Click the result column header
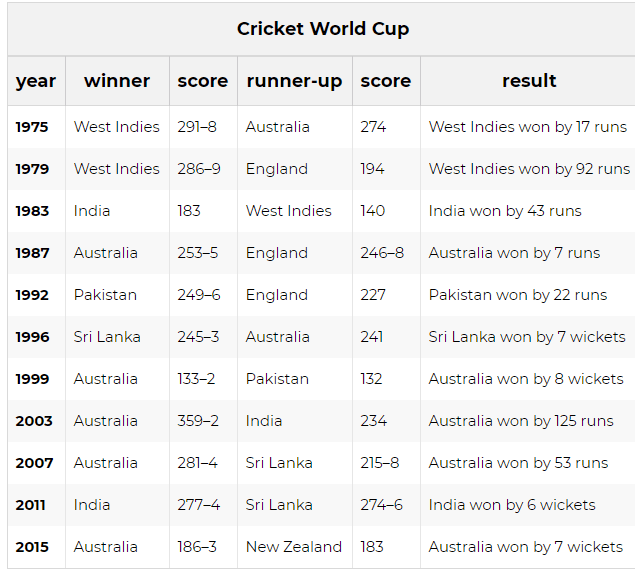The image size is (635, 573). point(529,81)
